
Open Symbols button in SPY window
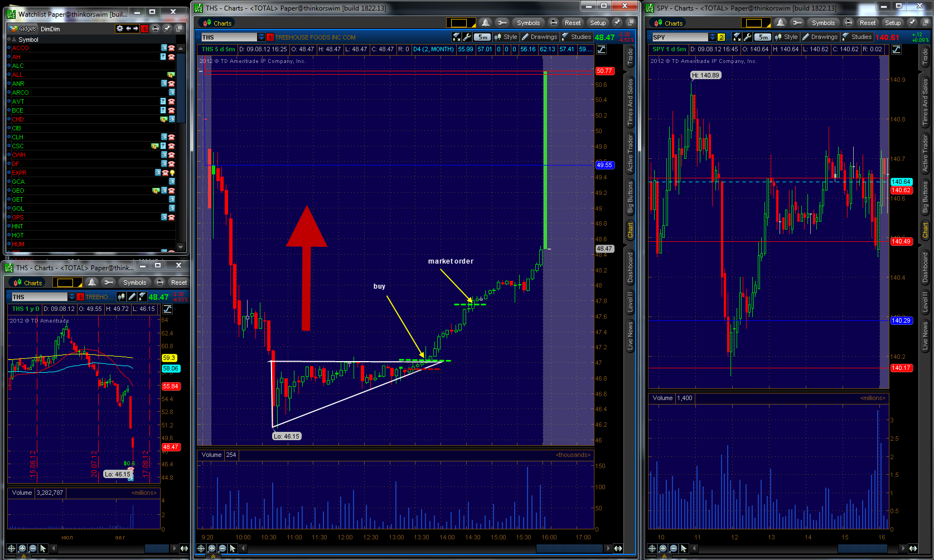[823, 23]
